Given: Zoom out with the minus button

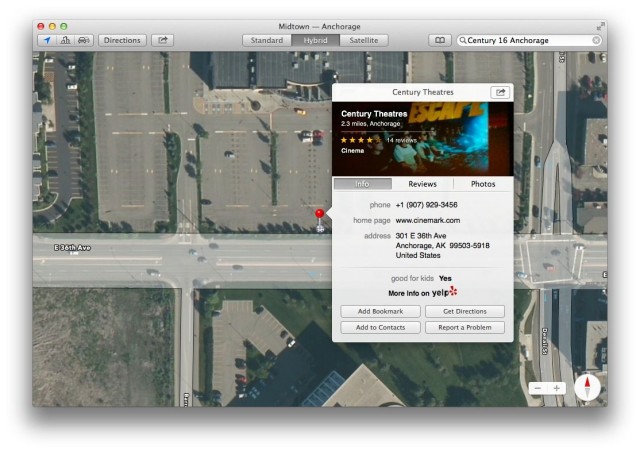Looking at the screenshot, I should click(x=538, y=388).
